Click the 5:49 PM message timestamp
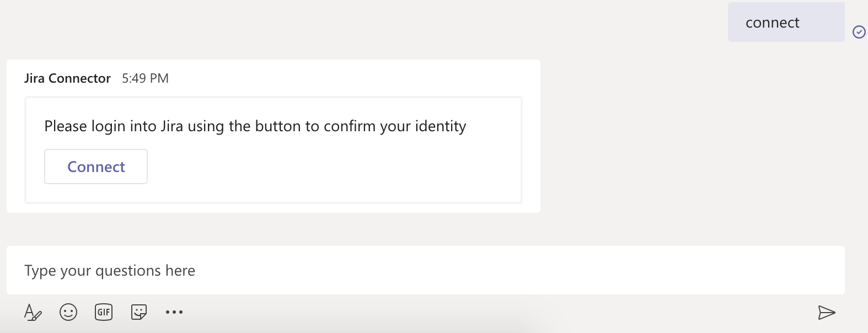 point(145,78)
